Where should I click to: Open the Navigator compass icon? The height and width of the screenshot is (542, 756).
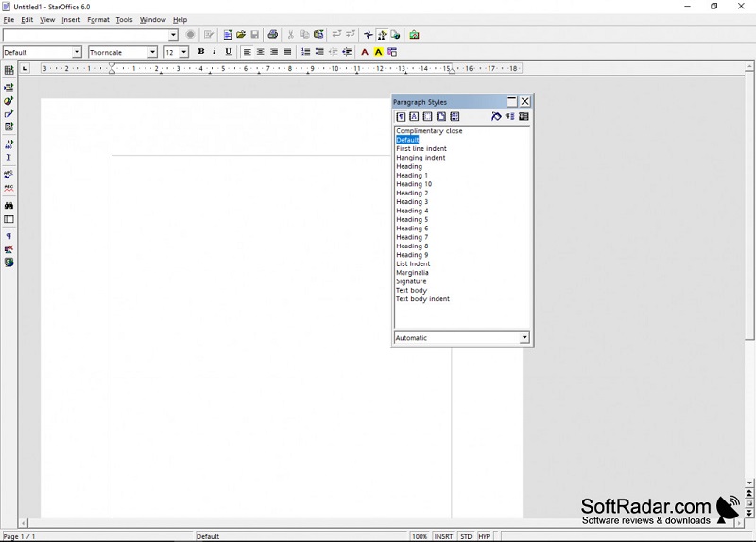[x=369, y=35]
